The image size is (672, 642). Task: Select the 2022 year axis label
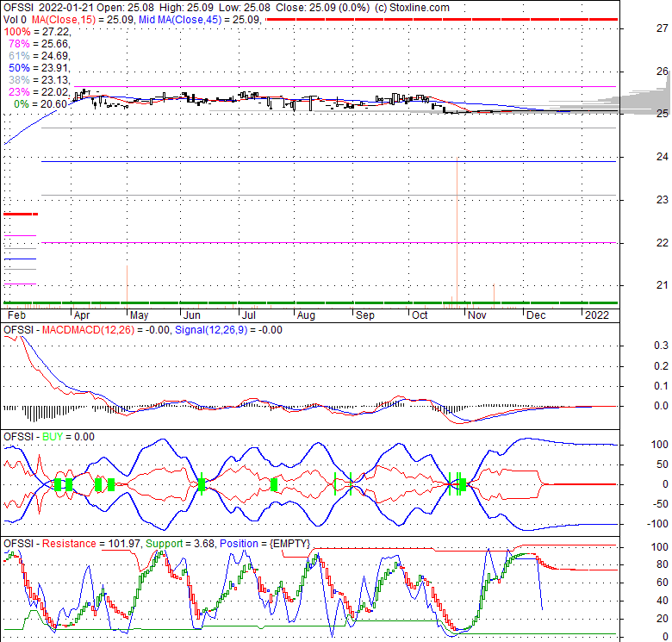595,315
